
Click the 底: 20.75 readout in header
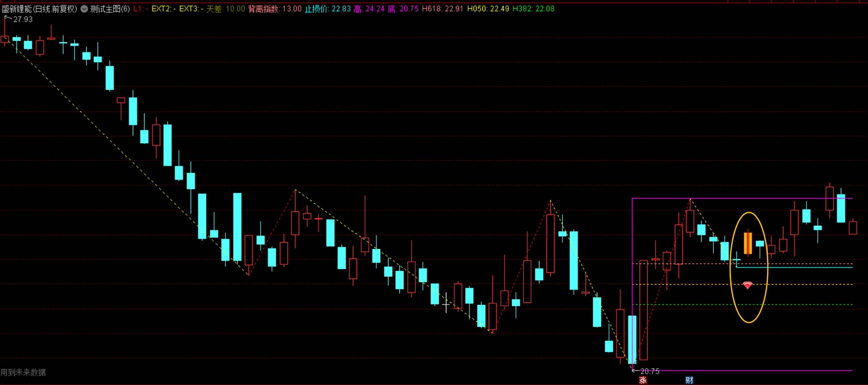click(403, 9)
